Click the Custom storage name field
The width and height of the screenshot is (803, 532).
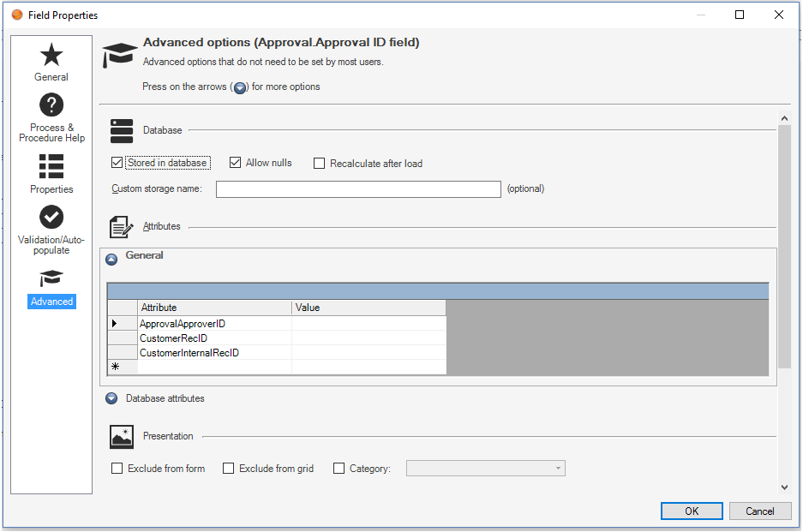coord(358,188)
